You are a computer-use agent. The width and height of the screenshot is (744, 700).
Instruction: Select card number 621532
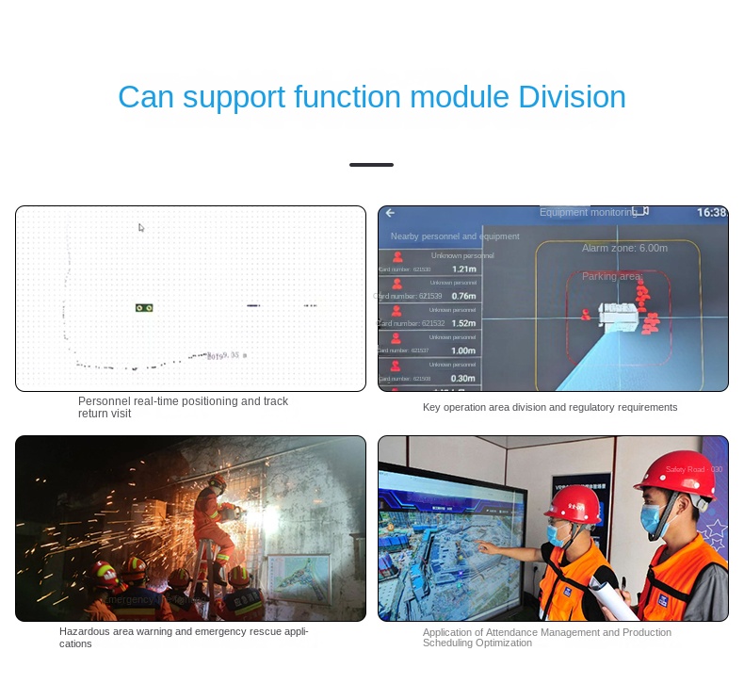click(x=411, y=323)
